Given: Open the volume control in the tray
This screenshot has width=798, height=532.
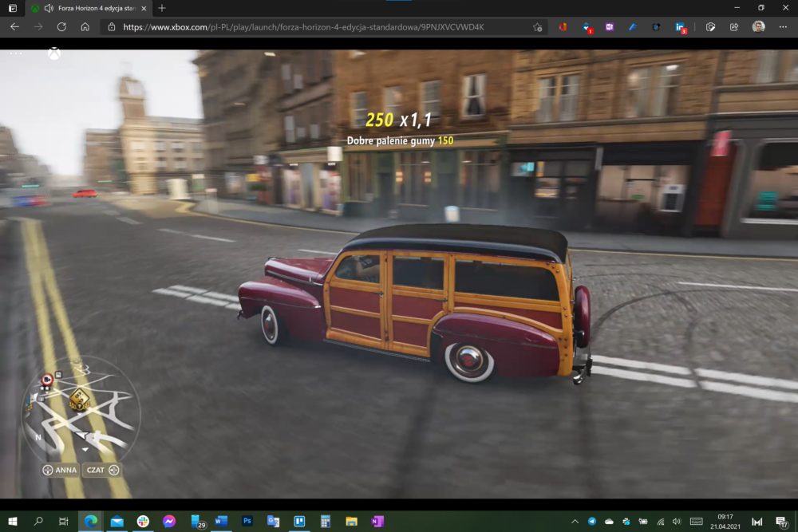Looking at the screenshot, I should pos(677,522).
